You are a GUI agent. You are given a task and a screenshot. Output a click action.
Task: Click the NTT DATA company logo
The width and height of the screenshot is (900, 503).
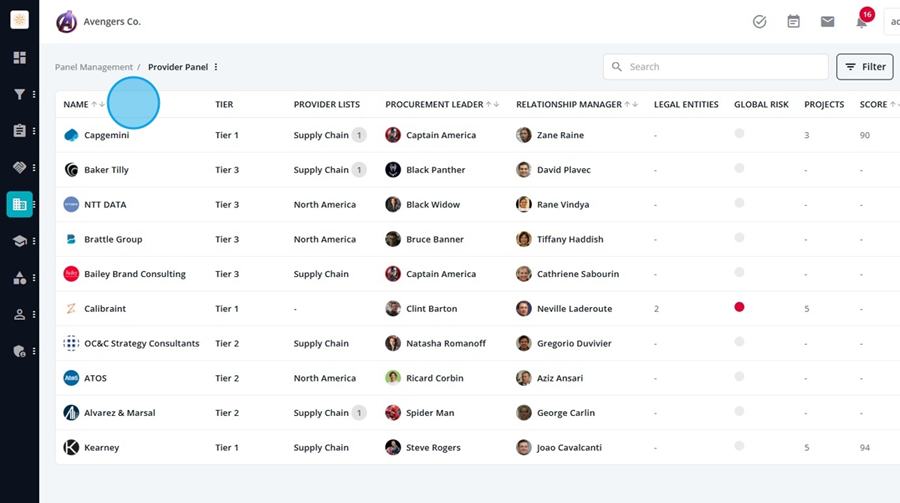pyautogui.click(x=71, y=204)
